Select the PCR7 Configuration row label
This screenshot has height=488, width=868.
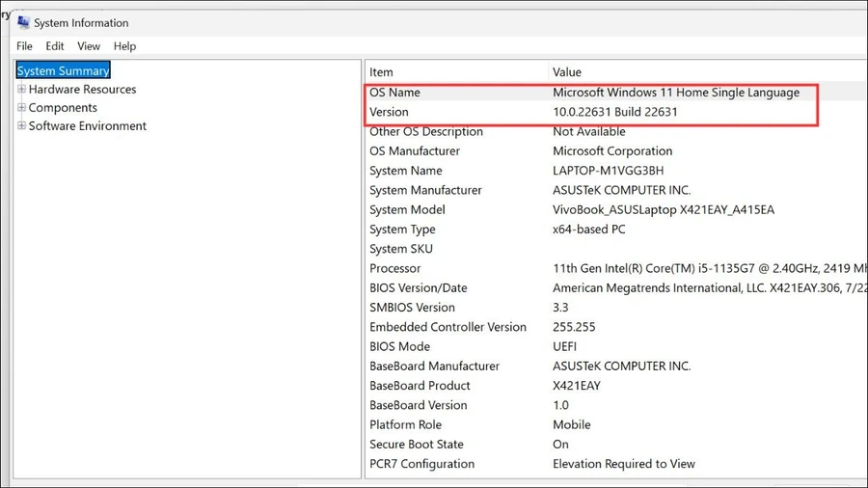point(421,464)
